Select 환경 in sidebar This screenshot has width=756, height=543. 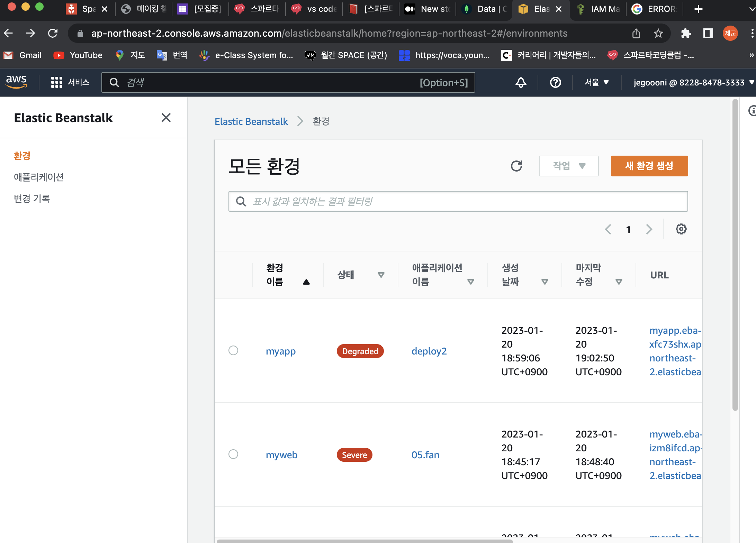pos(22,156)
